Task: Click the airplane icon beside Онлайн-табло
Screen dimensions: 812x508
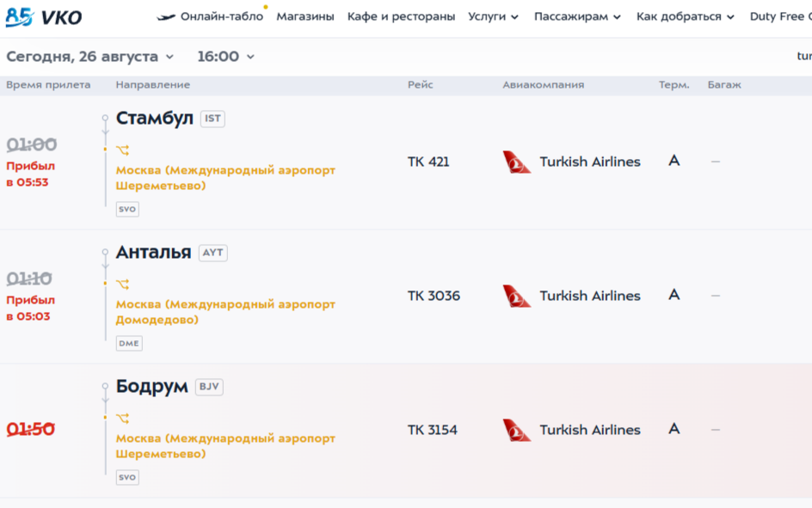Action: [x=166, y=17]
